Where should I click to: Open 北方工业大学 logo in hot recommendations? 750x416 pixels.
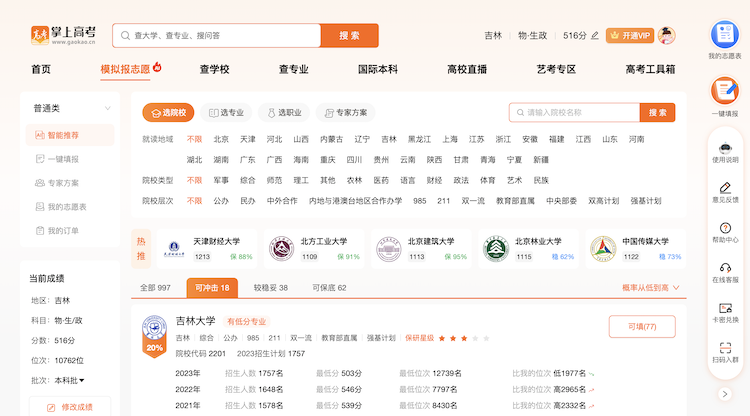point(281,249)
